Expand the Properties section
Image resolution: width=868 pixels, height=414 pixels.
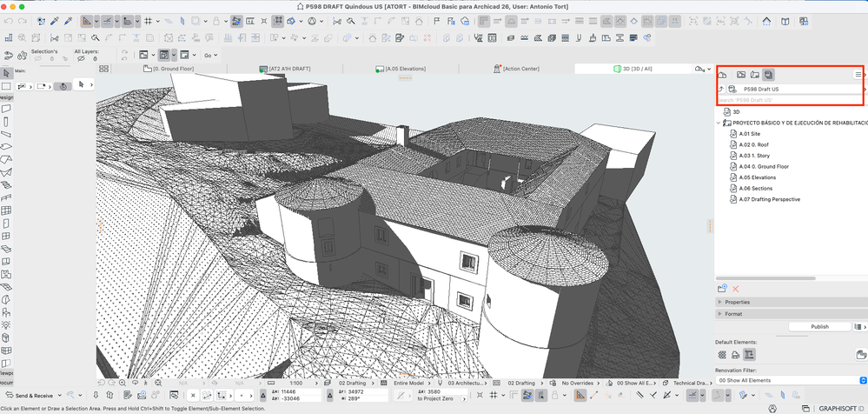[738, 302]
